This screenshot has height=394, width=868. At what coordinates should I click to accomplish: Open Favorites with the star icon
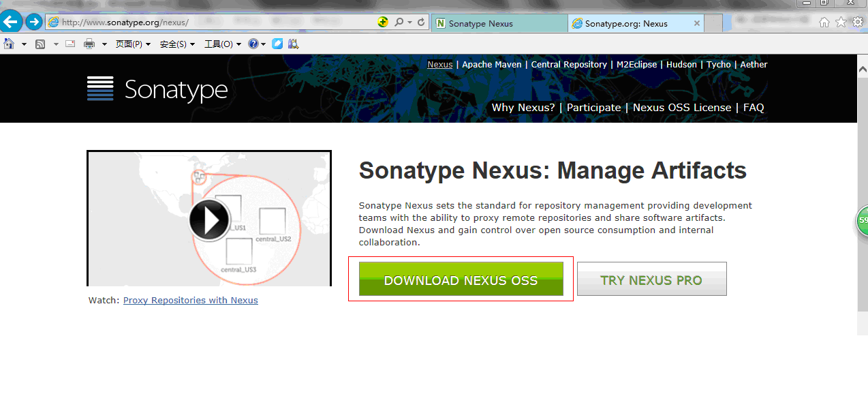tap(841, 22)
